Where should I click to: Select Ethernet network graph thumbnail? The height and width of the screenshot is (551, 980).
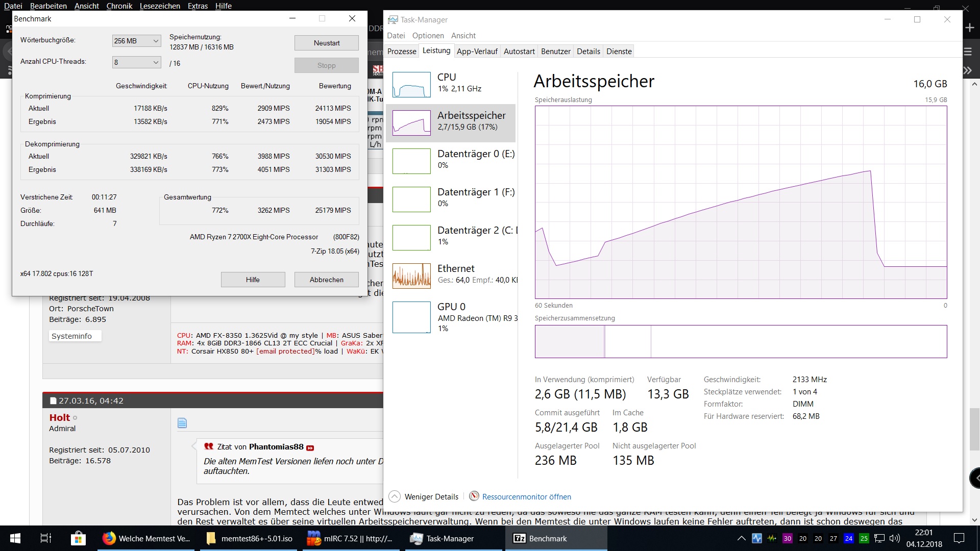411,276
